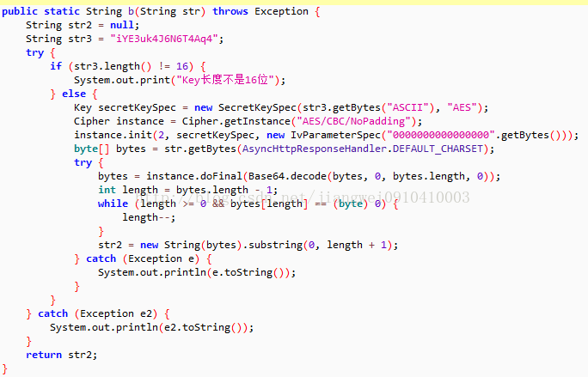Click the substring(0, length + 1) call
The image size is (588, 377).
[321, 245]
